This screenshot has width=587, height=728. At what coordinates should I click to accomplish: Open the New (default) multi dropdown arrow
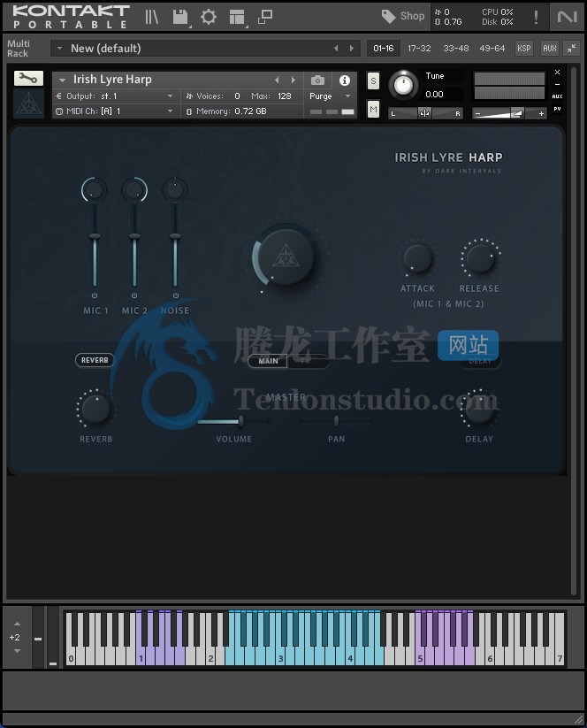59,49
